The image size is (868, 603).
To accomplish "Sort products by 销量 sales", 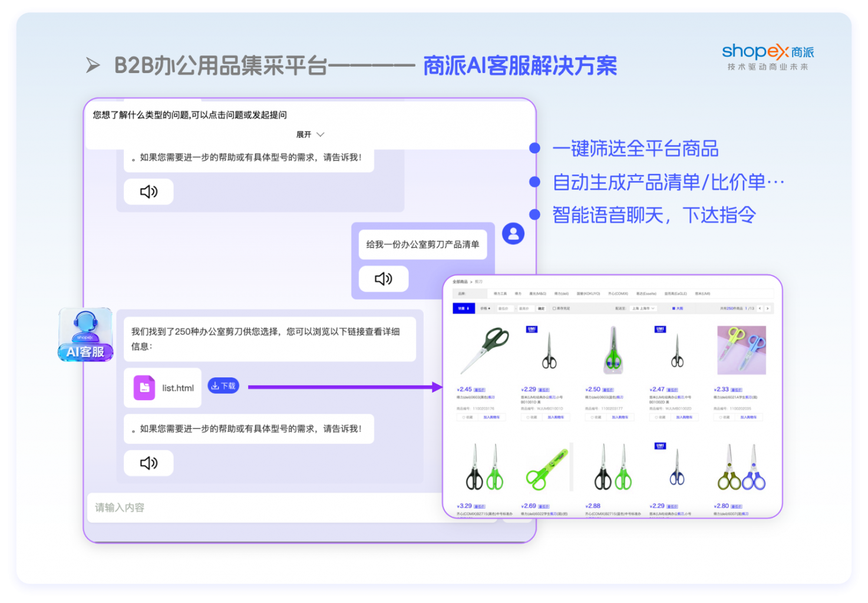I will pyautogui.click(x=463, y=308).
